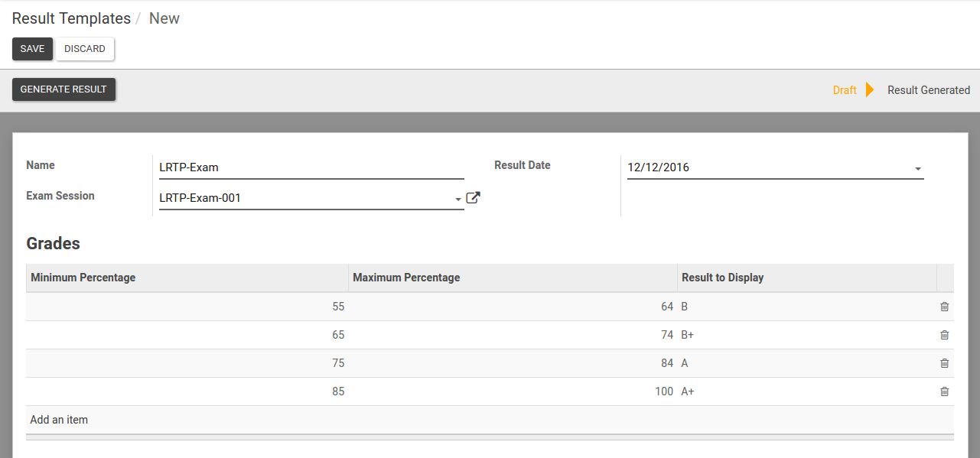This screenshot has width=980, height=458.
Task: Discard the new result template
Action: 85,49
